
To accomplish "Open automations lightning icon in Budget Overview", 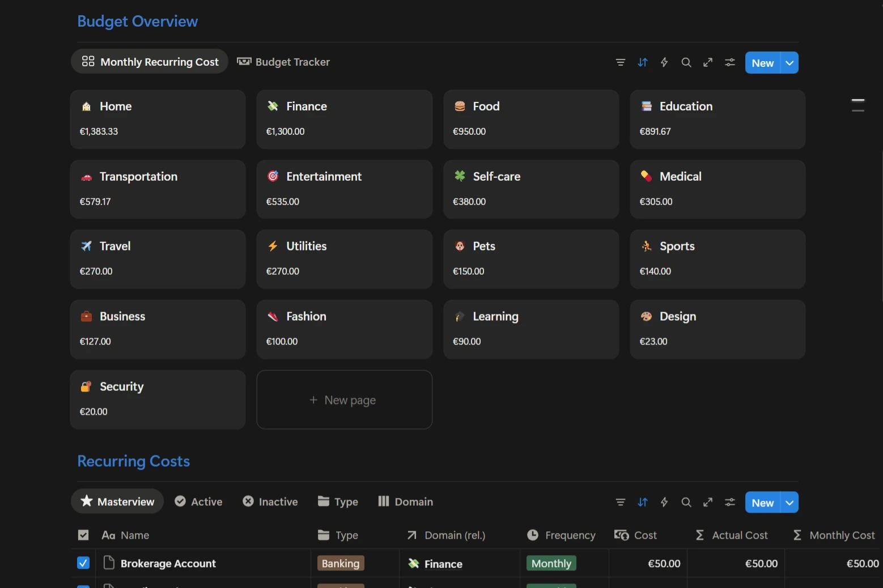I will tap(664, 62).
